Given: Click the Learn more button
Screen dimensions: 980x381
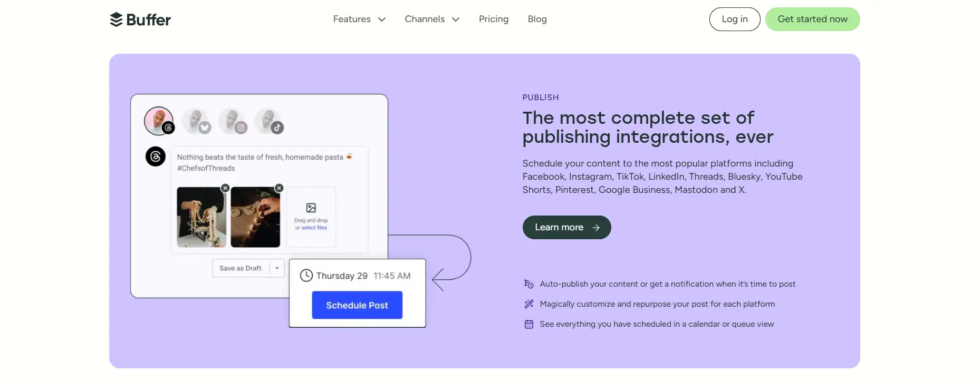Looking at the screenshot, I should [566, 227].
